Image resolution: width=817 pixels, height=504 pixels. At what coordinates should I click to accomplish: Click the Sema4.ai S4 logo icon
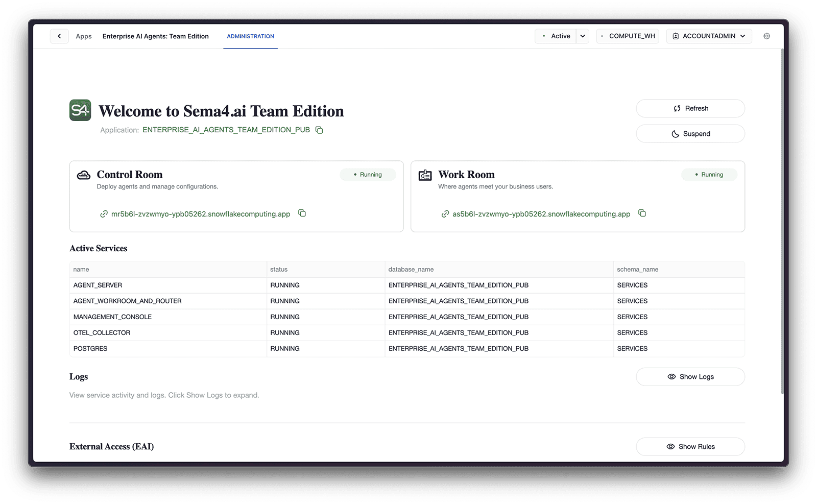pyautogui.click(x=80, y=110)
